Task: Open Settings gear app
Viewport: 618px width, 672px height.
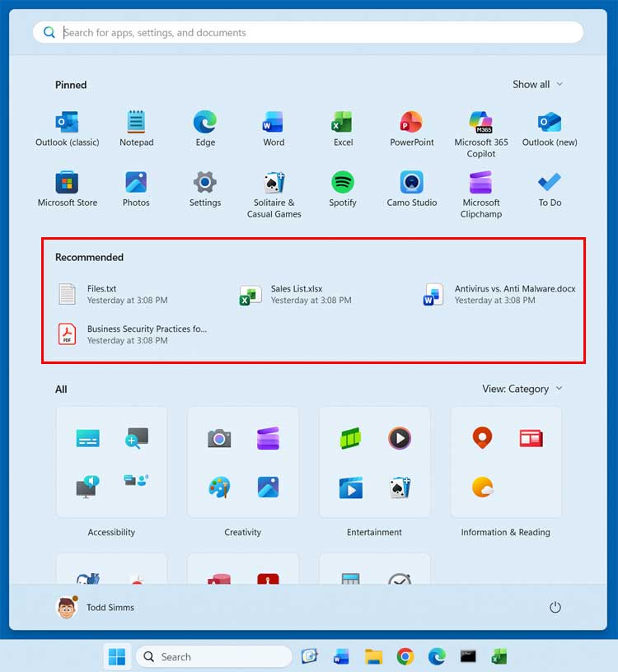Action: [x=205, y=189]
